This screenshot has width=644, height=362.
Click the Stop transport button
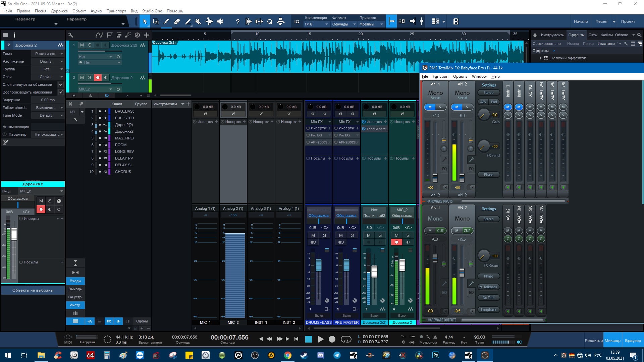pos(309,339)
